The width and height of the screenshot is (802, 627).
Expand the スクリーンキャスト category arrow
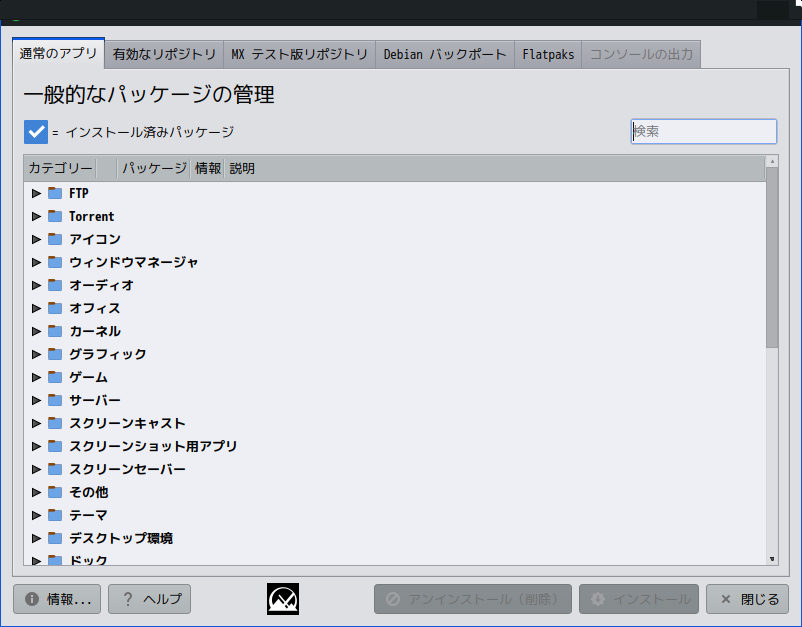pos(36,423)
